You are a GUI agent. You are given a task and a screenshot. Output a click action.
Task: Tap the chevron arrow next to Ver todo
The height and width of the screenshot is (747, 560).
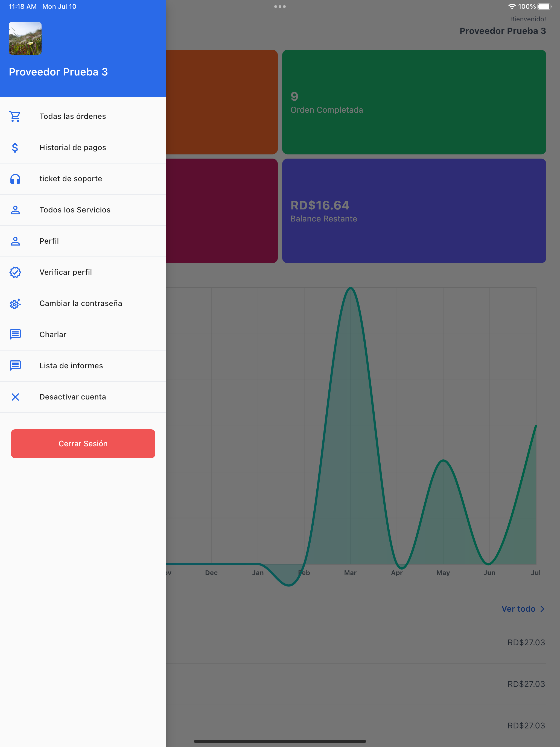(542, 609)
